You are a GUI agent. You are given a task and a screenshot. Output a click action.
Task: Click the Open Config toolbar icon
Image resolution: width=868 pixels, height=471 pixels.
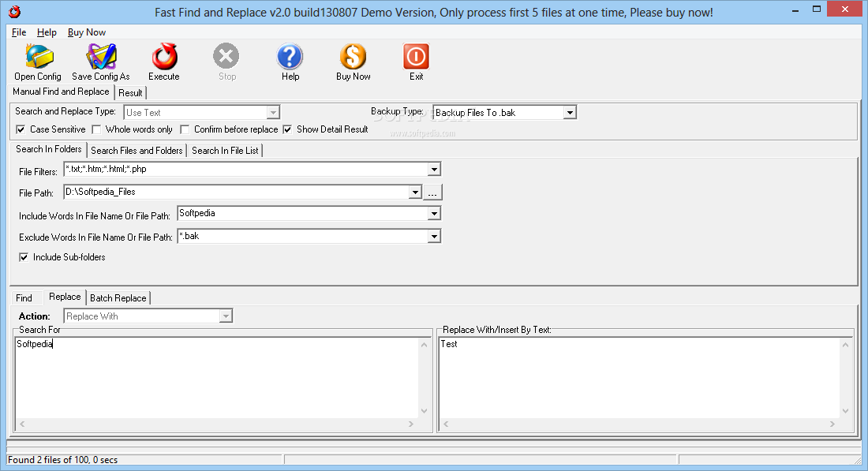tap(39, 57)
